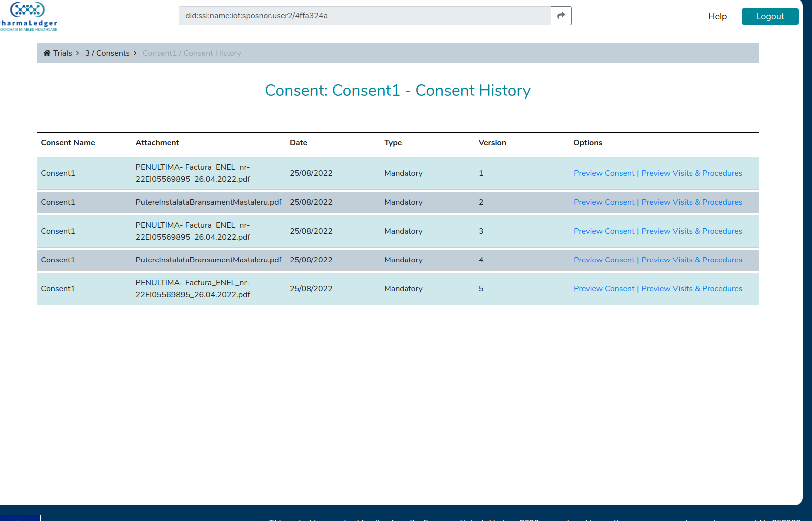
Task: Preview Consent for version 5
Action: point(604,288)
